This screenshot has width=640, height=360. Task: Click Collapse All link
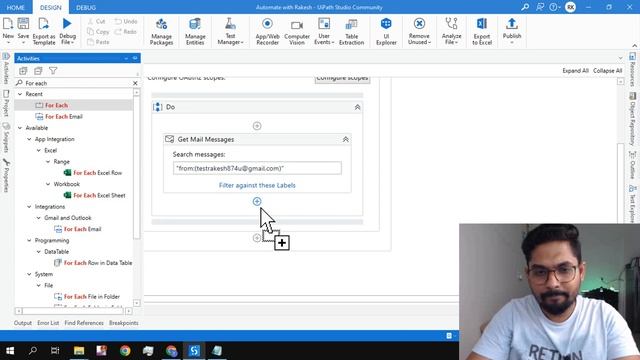pos(607,71)
